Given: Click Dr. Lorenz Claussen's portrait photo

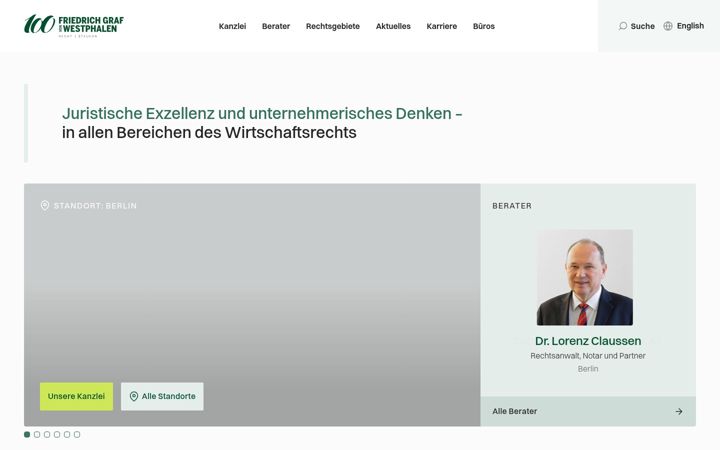Looking at the screenshot, I should [x=585, y=277].
